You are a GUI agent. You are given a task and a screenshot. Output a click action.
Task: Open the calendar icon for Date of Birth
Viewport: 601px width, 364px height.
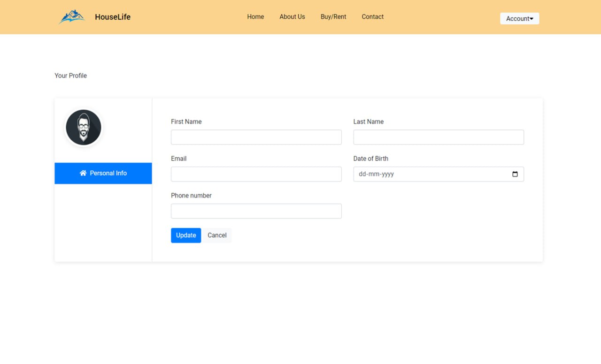pyautogui.click(x=515, y=174)
